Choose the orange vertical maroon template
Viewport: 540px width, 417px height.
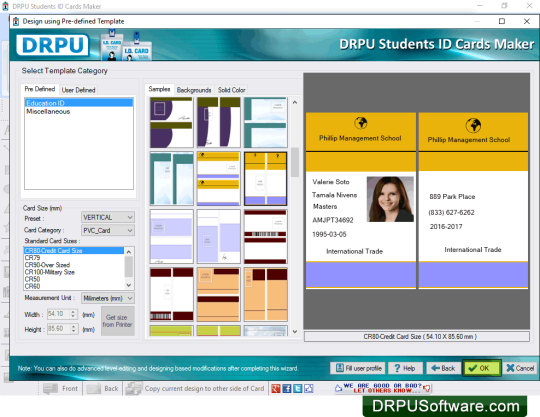[x=266, y=294]
